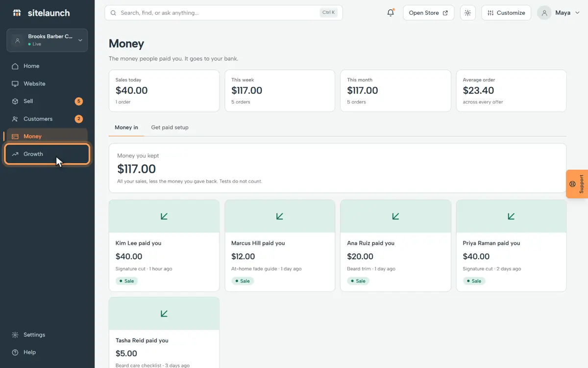Toggle the light/dark theme icon

click(x=467, y=13)
